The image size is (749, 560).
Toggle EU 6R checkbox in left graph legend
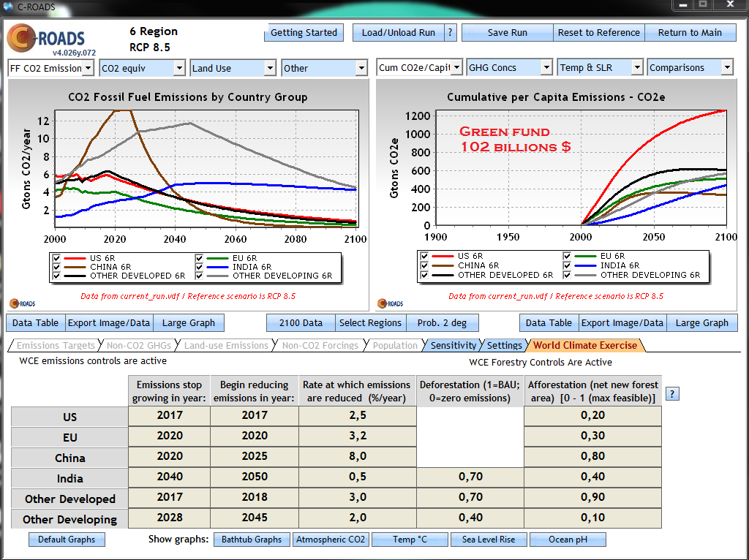point(199,258)
